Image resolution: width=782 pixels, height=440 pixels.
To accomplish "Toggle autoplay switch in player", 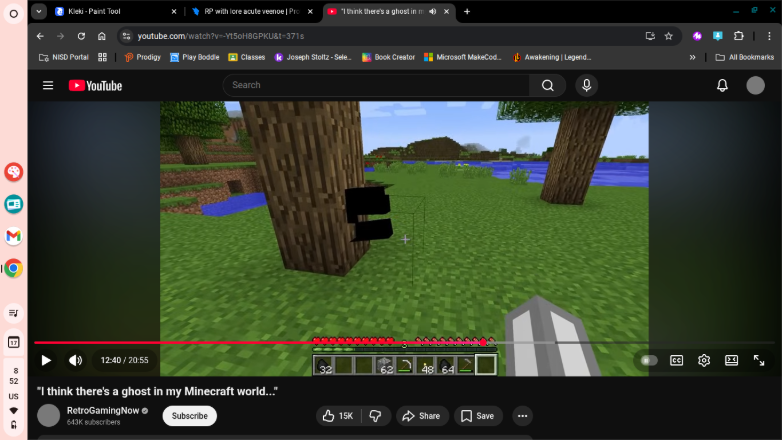I will point(649,360).
